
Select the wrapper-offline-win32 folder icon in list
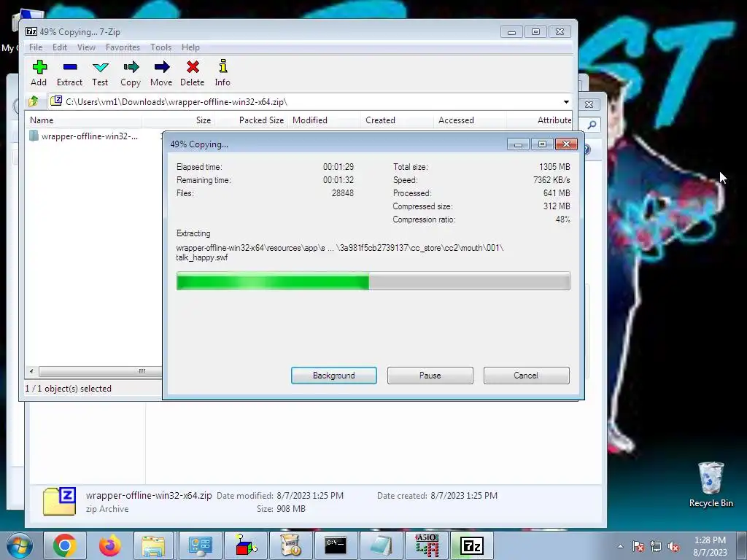(x=34, y=136)
